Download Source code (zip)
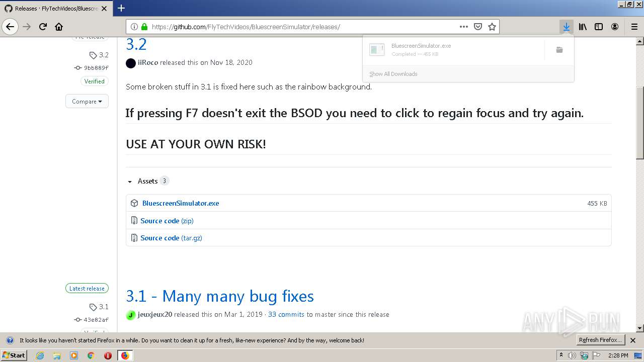The height and width of the screenshot is (362, 644). 167,221
